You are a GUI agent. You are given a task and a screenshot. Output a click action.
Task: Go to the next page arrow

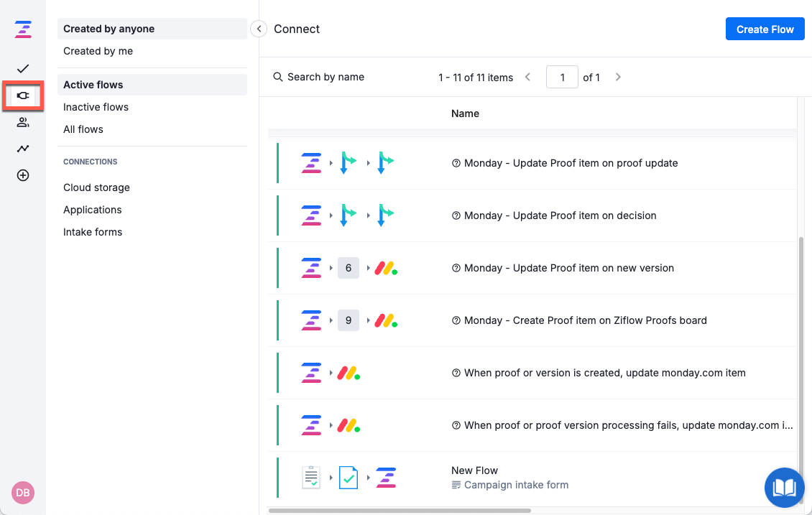pos(618,77)
